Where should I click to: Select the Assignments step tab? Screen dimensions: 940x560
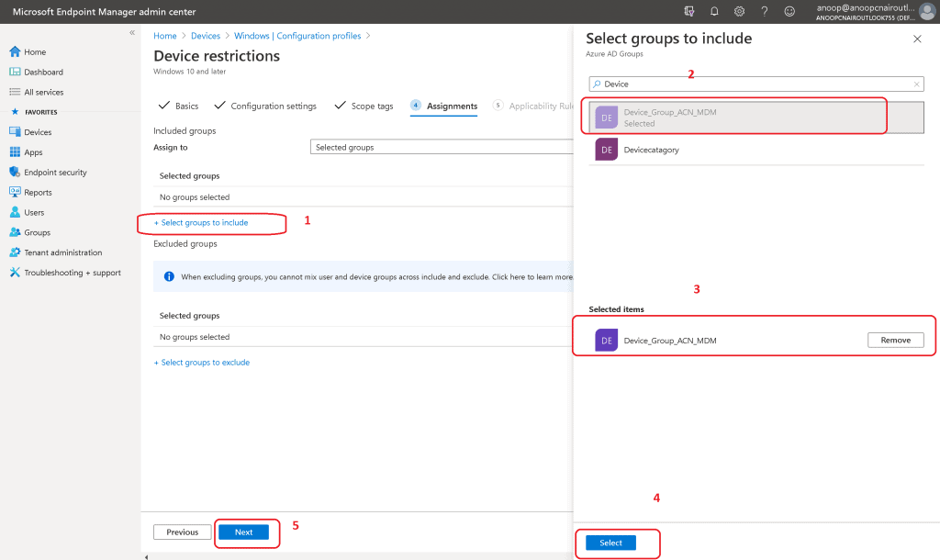[443, 106]
